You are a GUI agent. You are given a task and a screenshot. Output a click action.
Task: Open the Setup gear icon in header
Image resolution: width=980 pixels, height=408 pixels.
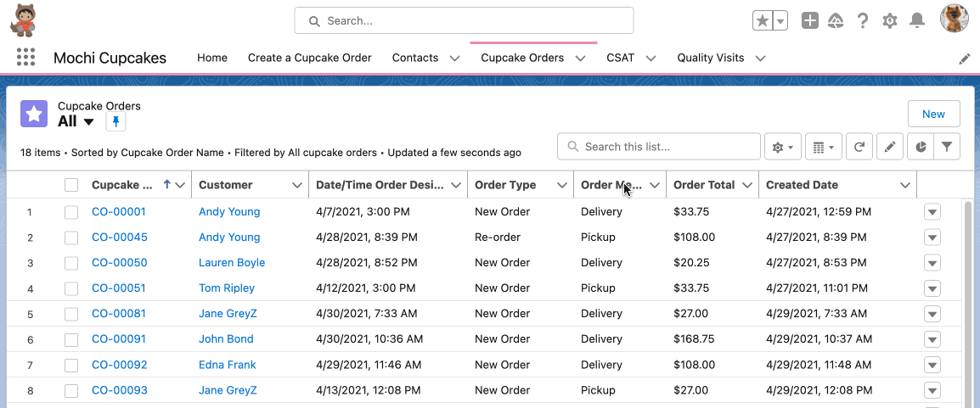click(890, 20)
